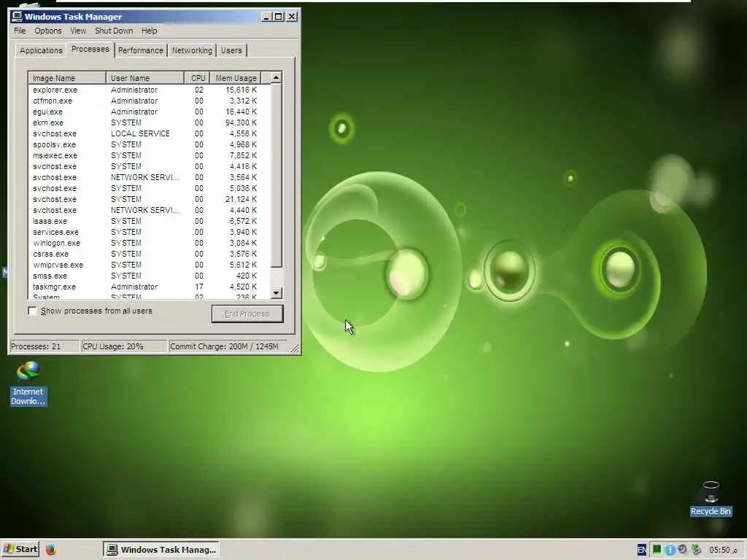Select the Processes tab
This screenshot has width=747, height=560.
(90, 49)
